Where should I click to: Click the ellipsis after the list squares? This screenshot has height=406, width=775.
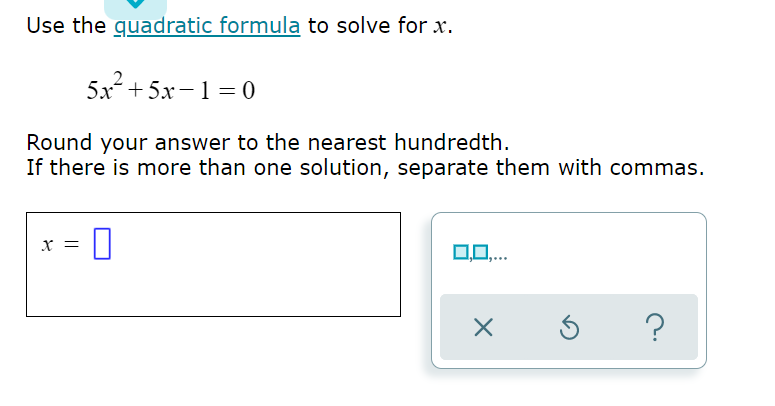coord(500,257)
